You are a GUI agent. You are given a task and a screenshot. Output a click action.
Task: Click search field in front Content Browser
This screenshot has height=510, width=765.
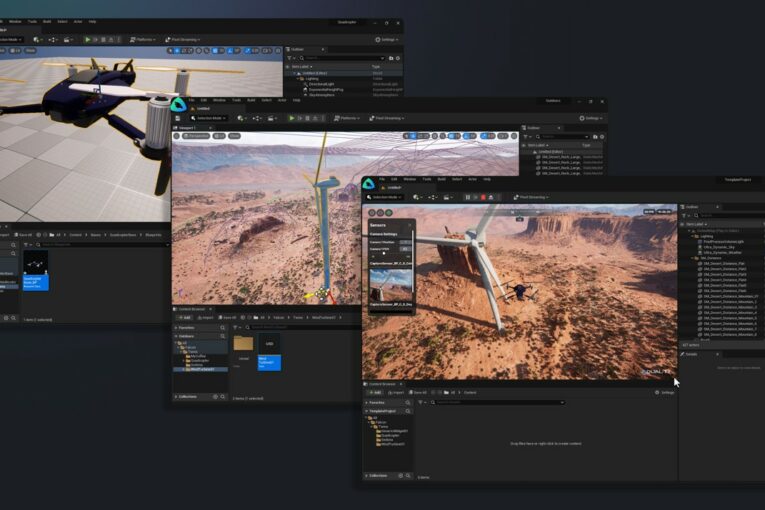[x=498, y=403]
